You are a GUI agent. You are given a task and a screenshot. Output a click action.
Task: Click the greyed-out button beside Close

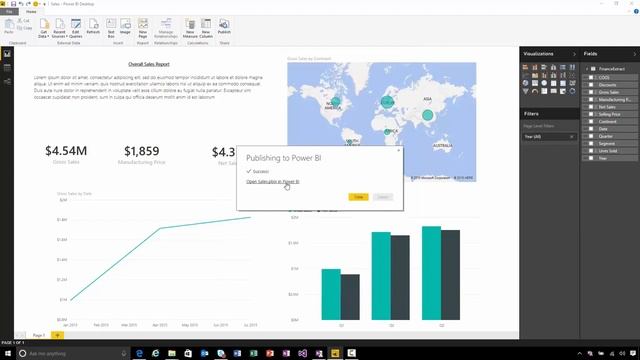(382, 197)
